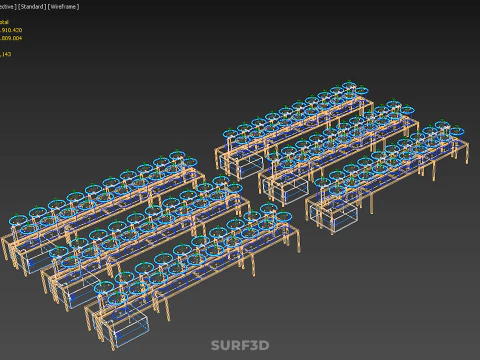Select the statistics value ending in 809.004
This screenshot has height=360, width=480.
(11, 38)
